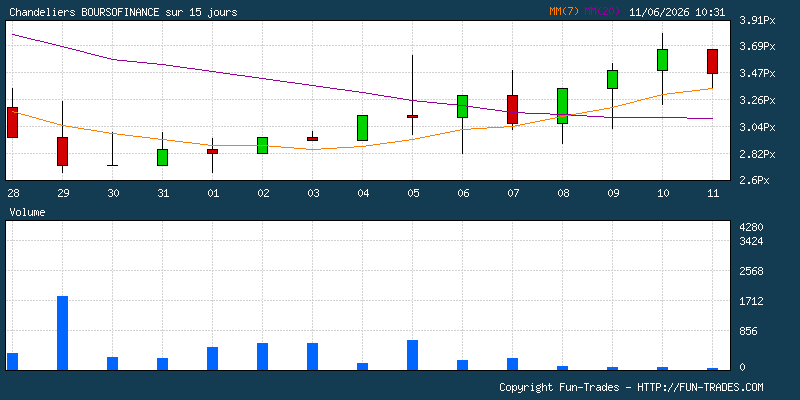
Task: Select the green candlestick for day 10
Action: tap(662, 60)
